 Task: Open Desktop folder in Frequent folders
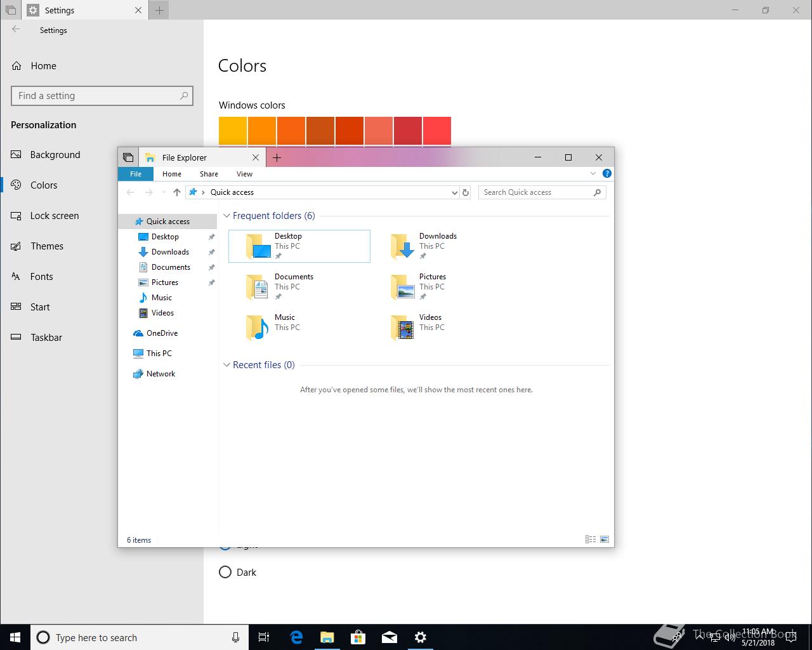[x=299, y=246]
